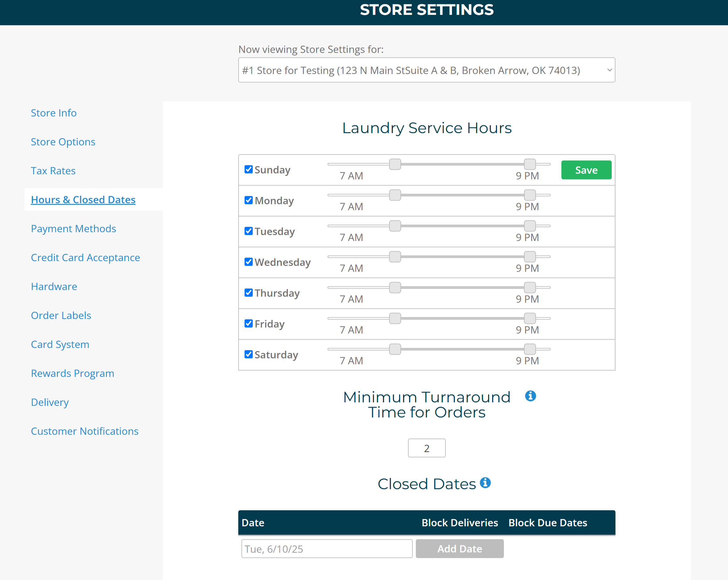Click Sunday's 9 PM slider handle
The height and width of the screenshot is (580, 728).
coord(530,164)
